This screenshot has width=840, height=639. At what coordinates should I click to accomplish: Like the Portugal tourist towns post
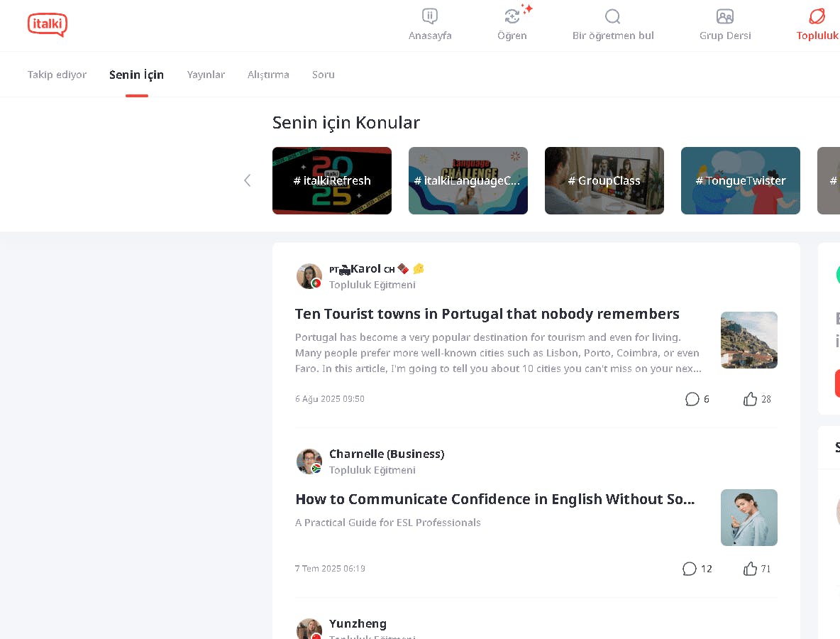[x=750, y=399]
